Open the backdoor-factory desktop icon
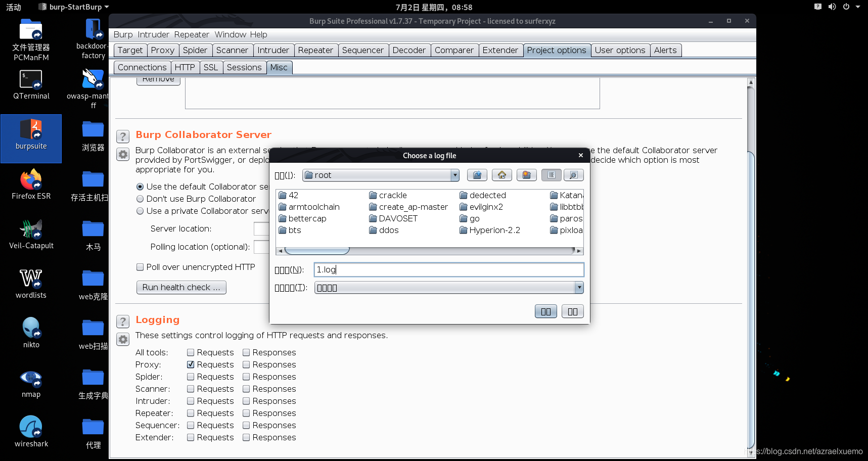This screenshot has width=868, height=461. (94, 38)
